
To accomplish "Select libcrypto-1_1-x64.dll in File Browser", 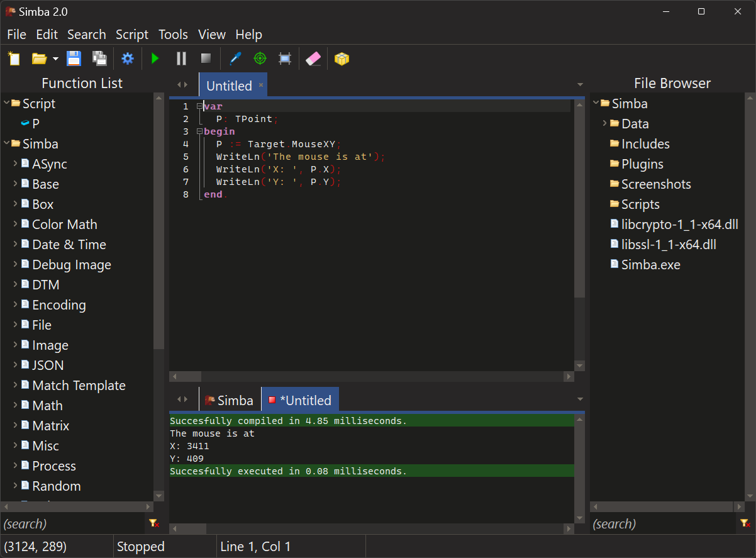I will click(679, 224).
